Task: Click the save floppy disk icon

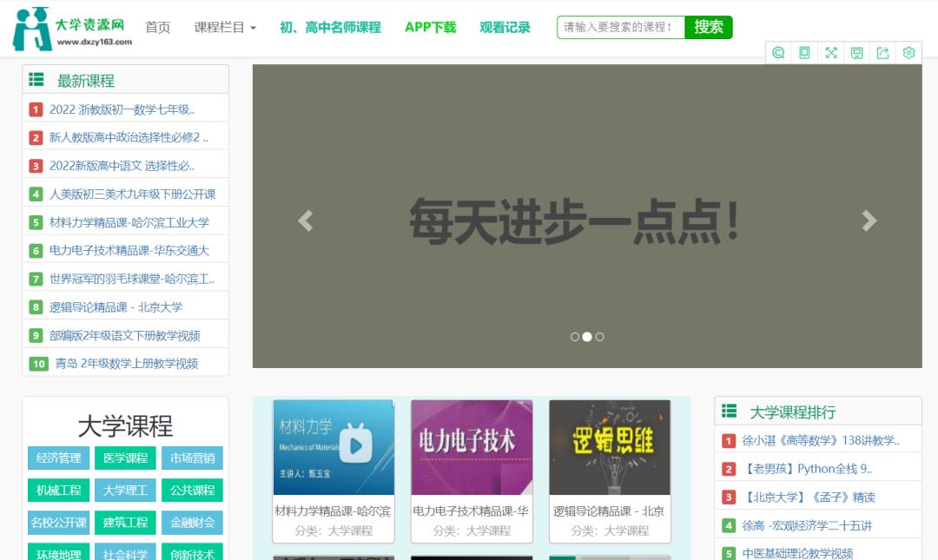Action: click(856, 53)
